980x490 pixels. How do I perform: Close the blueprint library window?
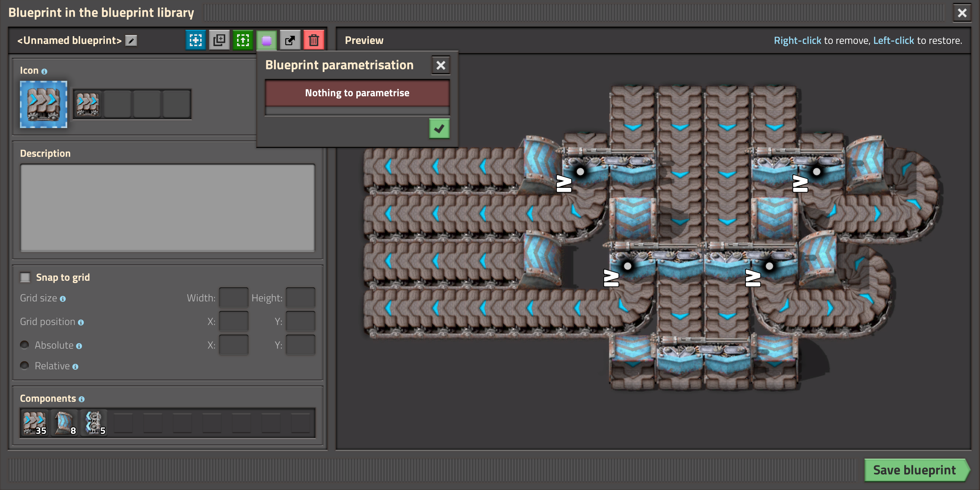point(962,13)
